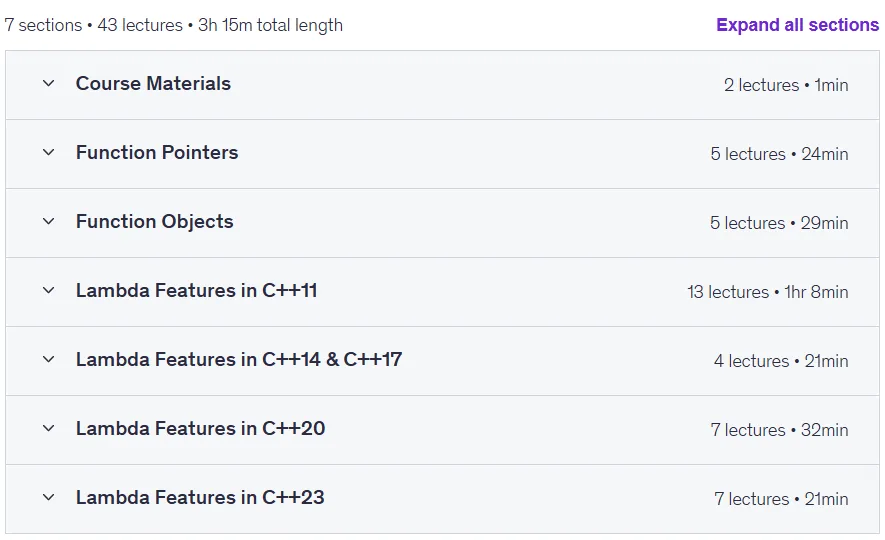Open Lambda Features in C++23 section title
The image size is (885, 540).
tap(200, 498)
